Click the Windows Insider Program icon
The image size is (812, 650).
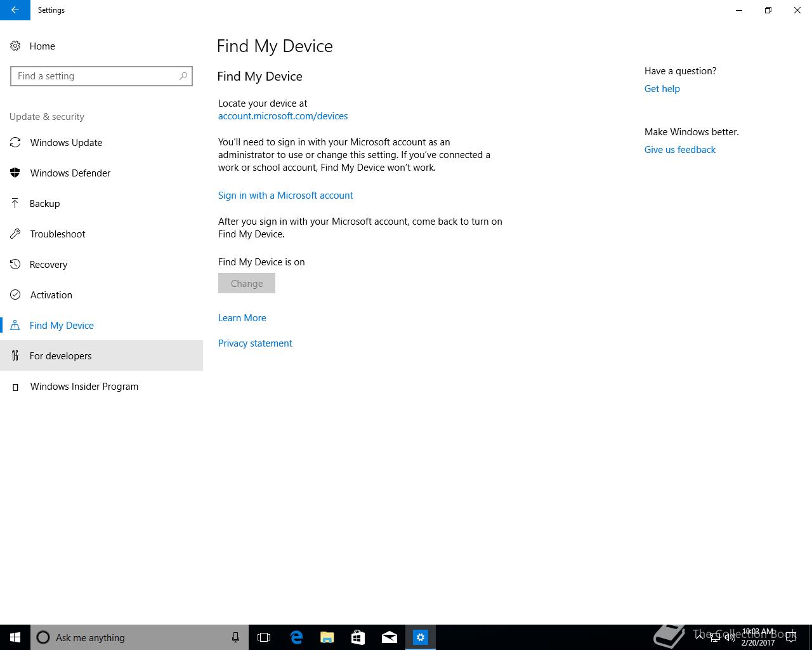(15, 387)
